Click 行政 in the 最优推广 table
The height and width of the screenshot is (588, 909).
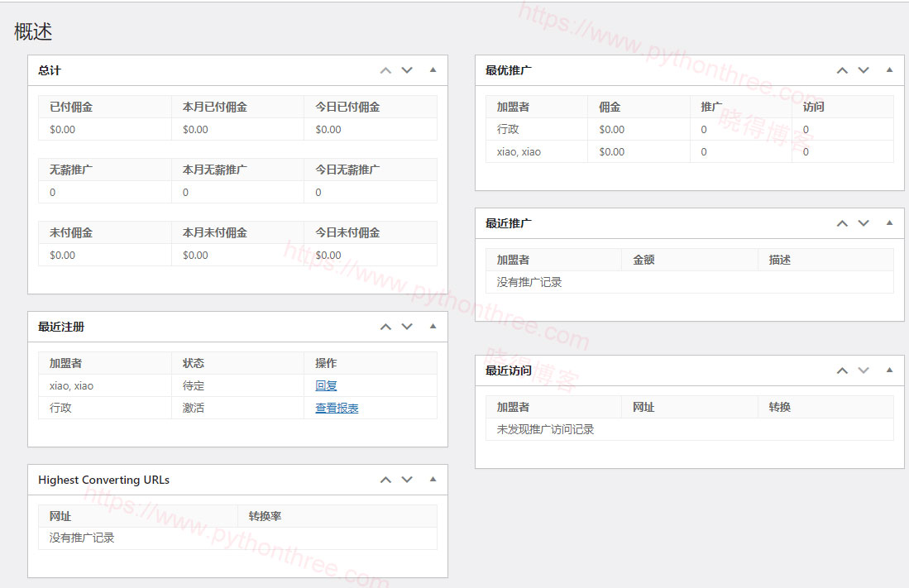(x=508, y=129)
